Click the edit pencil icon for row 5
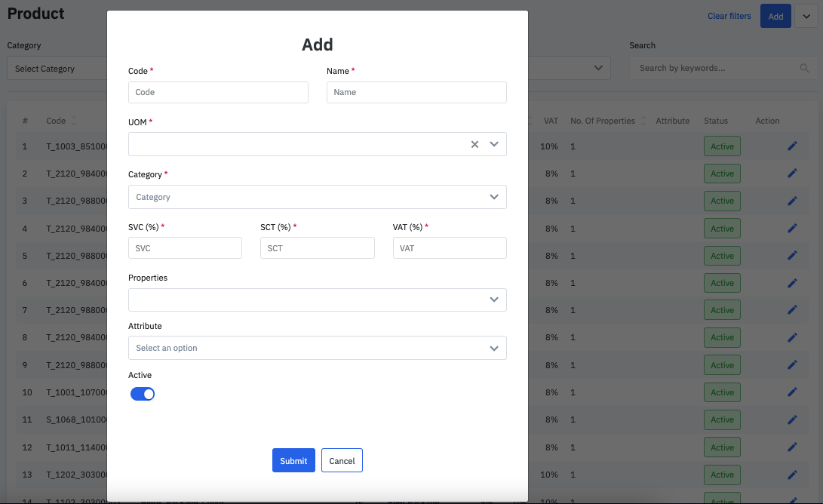This screenshot has width=823, height=504. pyautogui.click(x=792, y=256)
